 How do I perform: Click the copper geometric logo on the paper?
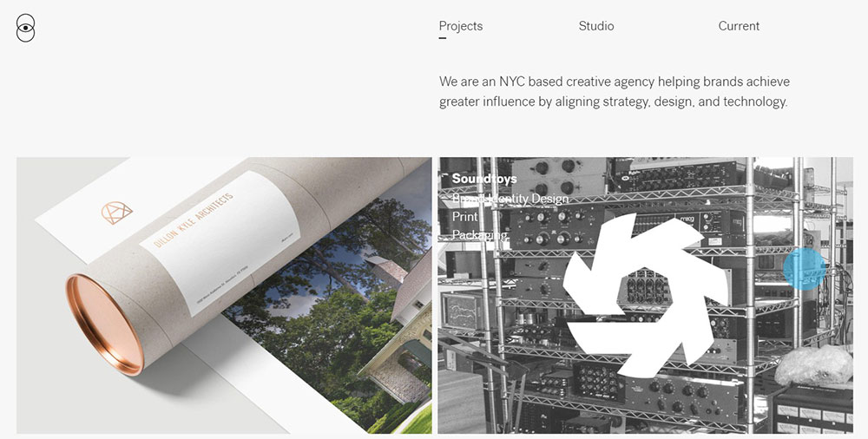(x=117, y=213)
